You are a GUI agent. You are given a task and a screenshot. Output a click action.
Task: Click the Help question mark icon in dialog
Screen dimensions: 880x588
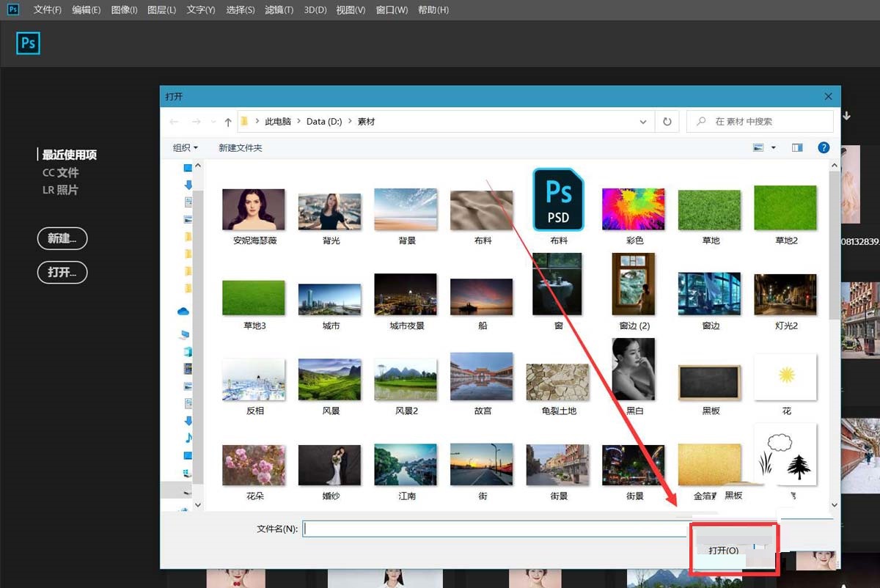[824, 147]
